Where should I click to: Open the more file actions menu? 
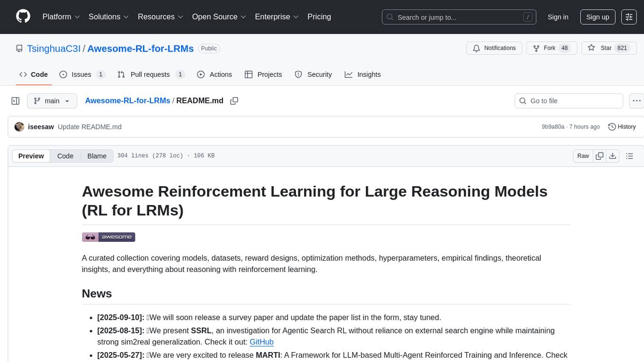click(636, 101)
